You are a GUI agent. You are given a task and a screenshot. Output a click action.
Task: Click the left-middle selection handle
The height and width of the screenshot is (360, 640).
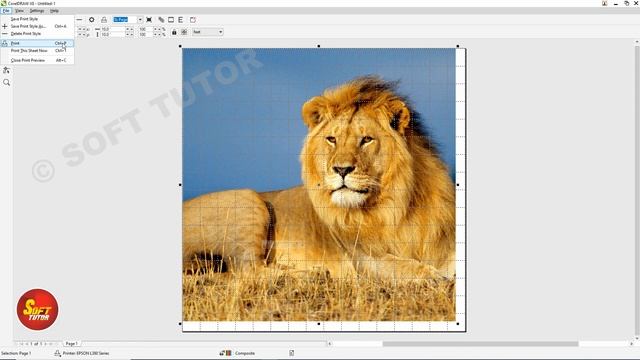pyautogui.click(x=180, y=185)
